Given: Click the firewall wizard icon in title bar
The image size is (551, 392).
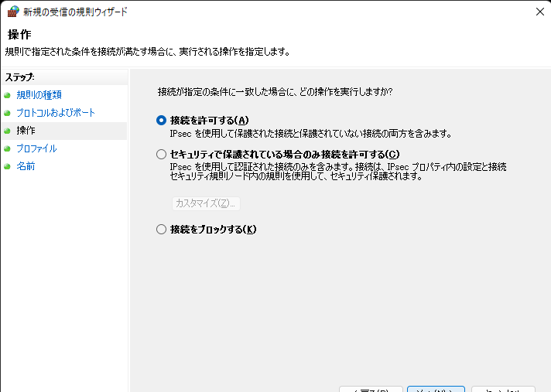Looking at the screenshot, I should click(x=12, y=12).
